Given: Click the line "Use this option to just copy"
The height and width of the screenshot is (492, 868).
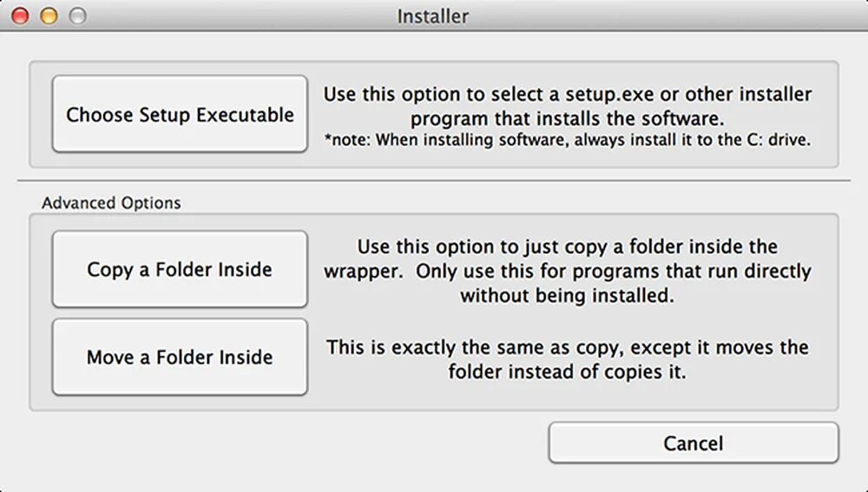Looking at the screenshot, I should [568, 246].
